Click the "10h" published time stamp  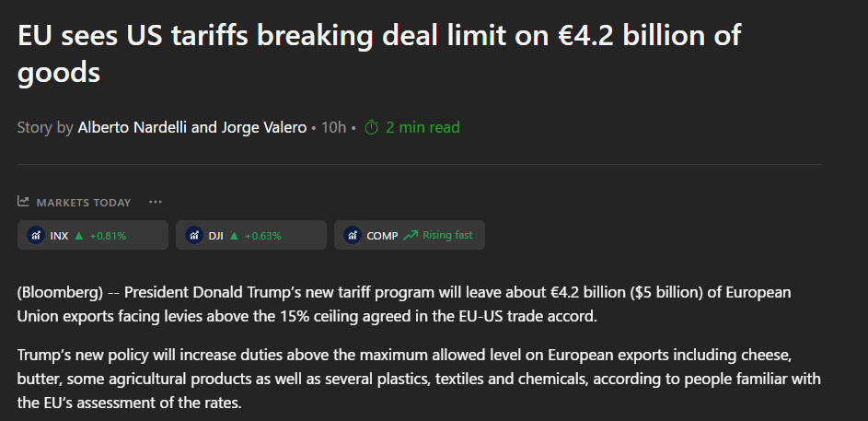[333, 127]
